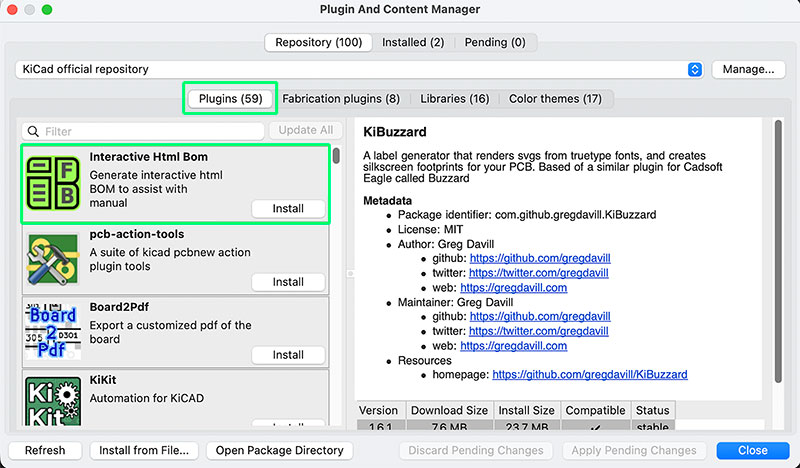800x468 pixels.
Task: Open Author web gregdavill.com link
Action: tap(513, 287)
